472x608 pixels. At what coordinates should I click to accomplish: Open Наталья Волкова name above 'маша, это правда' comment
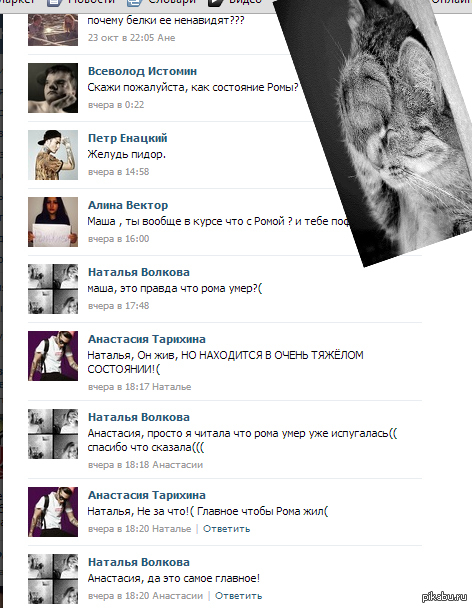click(139, 272)
